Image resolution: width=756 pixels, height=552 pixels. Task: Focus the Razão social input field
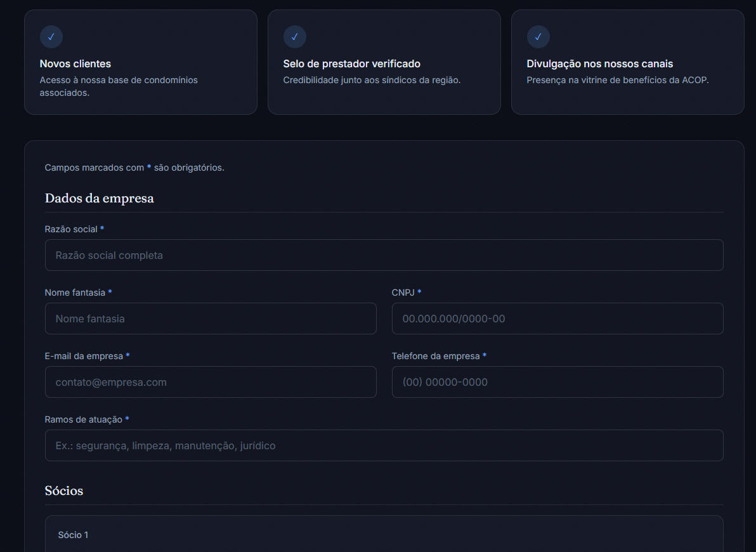(384, 255)
